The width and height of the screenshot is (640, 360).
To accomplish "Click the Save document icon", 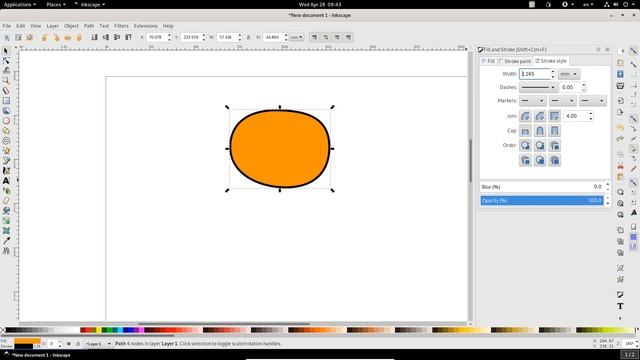I will coord(620,74).
